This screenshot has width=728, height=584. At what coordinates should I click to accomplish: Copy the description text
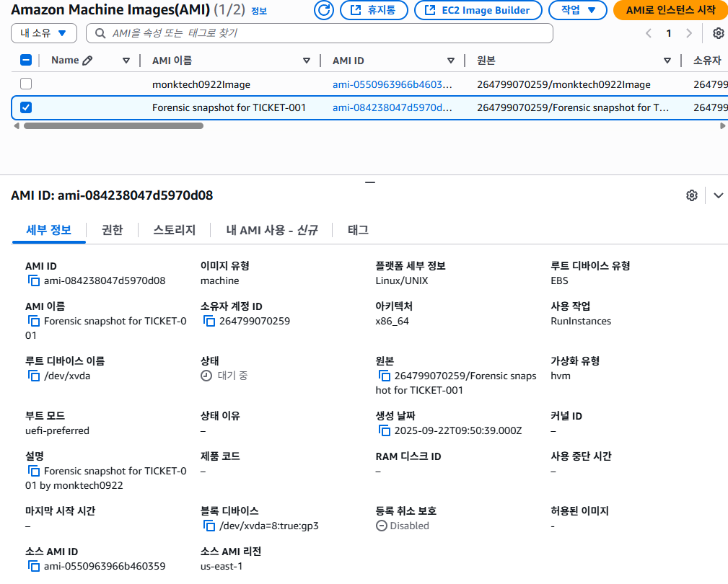click(x=34, y=471)
